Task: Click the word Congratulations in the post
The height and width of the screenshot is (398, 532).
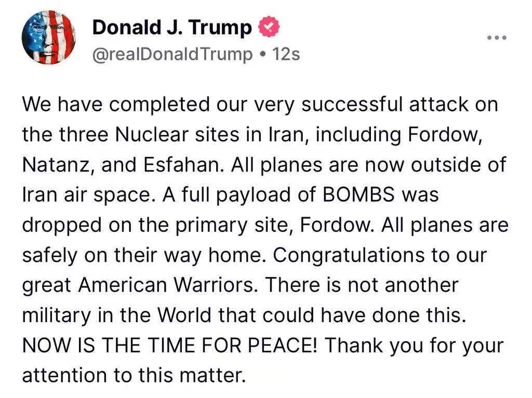Action: click(349, 255)
